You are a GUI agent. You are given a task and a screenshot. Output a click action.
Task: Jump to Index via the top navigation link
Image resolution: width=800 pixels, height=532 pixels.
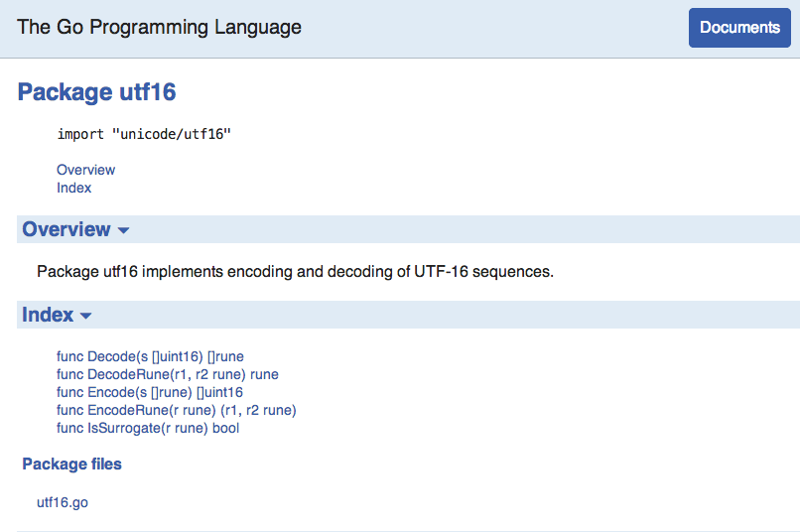73,188
